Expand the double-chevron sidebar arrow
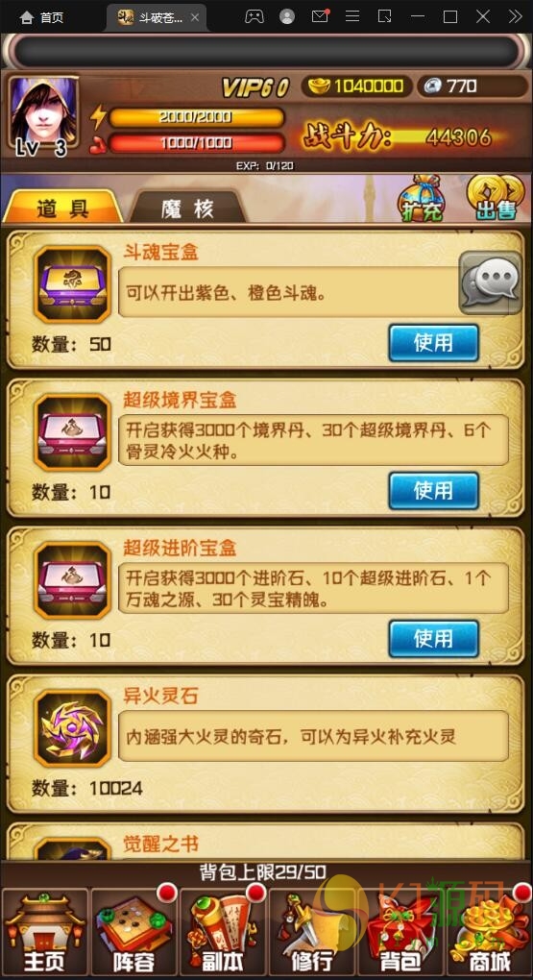 pyautogui.click(x=516, y=17)
